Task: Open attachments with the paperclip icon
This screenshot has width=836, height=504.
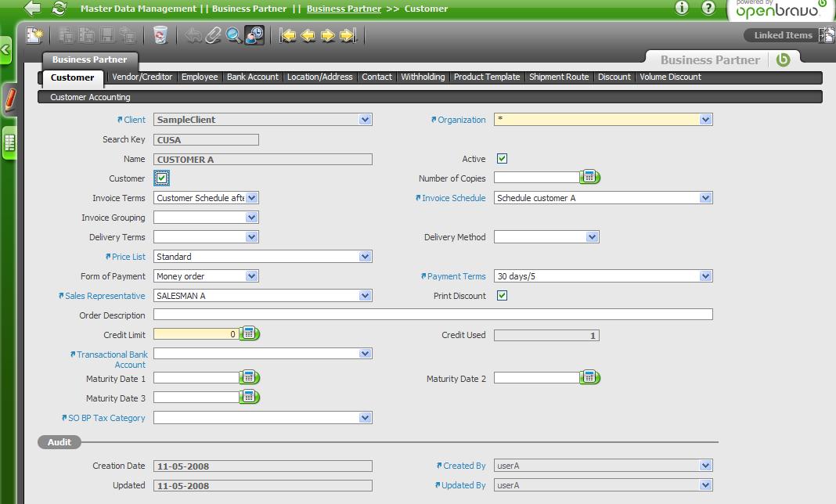Action: click(213, 35)
